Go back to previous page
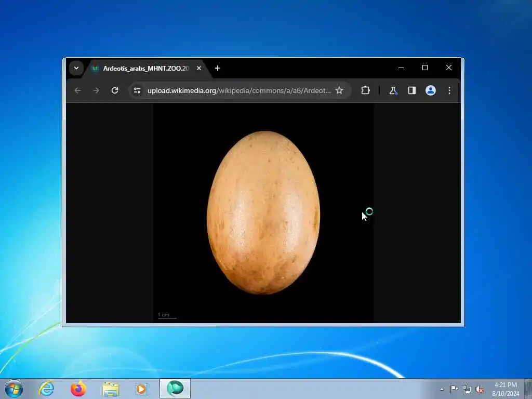The width and height of the screenshot is (532, 399). (78, 90)
